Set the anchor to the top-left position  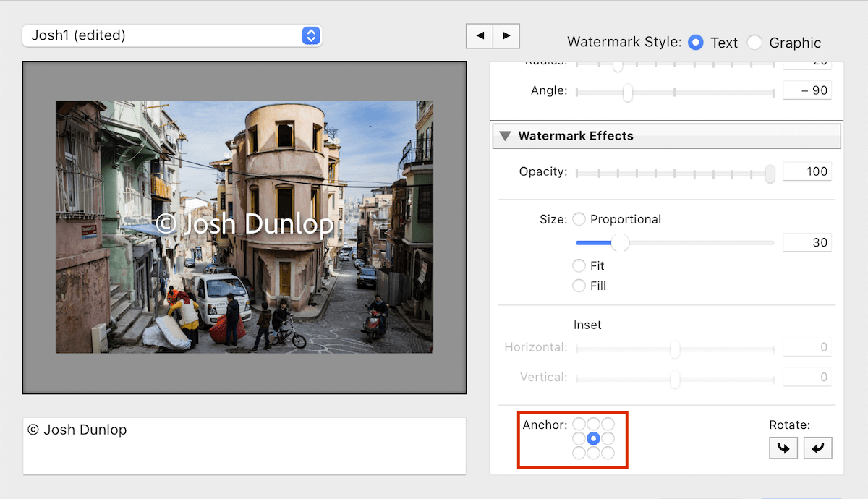coord(579,424)
